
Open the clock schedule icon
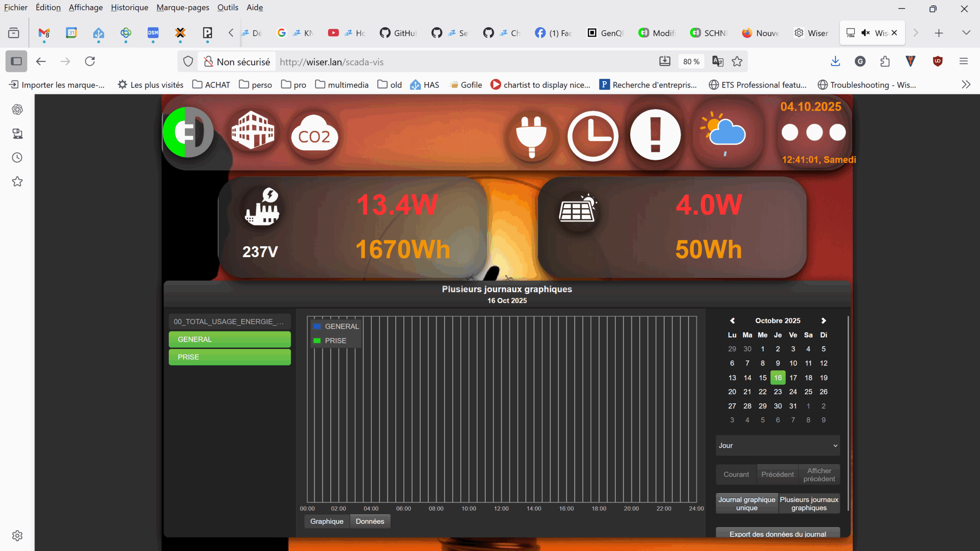pos(593,135)
